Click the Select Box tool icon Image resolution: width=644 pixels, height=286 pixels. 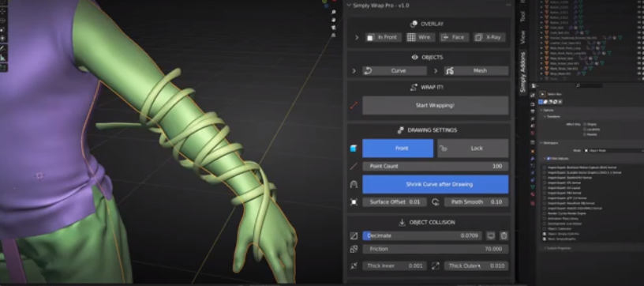tap(542, 94)
